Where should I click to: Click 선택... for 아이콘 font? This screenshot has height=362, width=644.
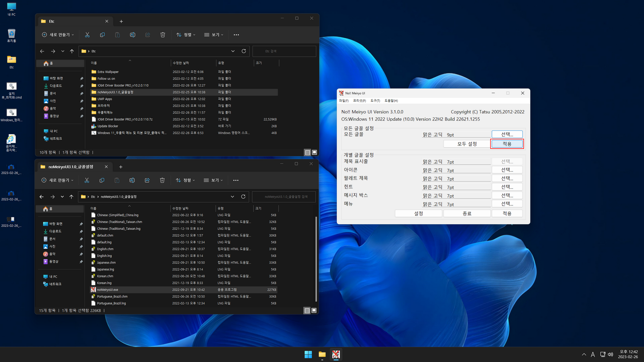pos(507,170)
